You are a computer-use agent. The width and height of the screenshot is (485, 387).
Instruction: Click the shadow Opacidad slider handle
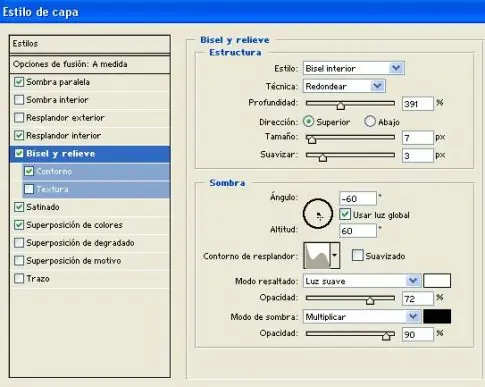coord(386,336)
